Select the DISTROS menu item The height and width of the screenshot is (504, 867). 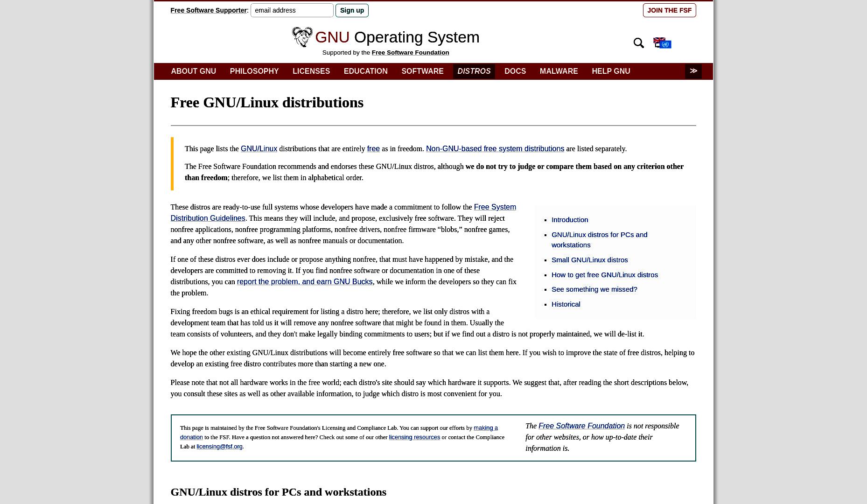coord(474,71)
